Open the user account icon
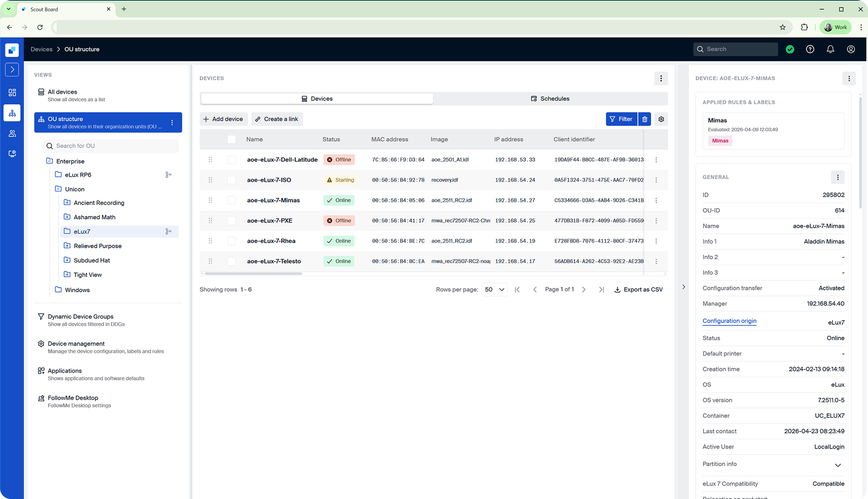The height and width of the screenshot is (499, 868). pos(851,49)
